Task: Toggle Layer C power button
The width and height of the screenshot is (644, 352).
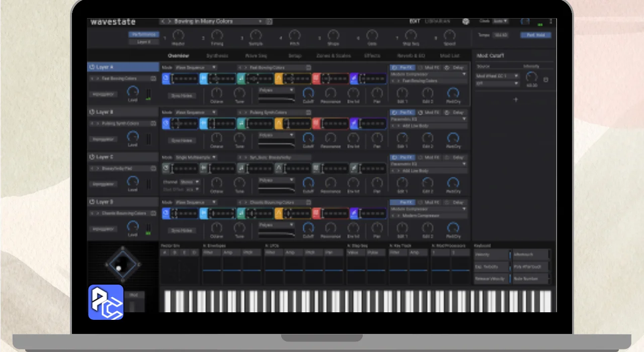Action: [x=92, y=157]
